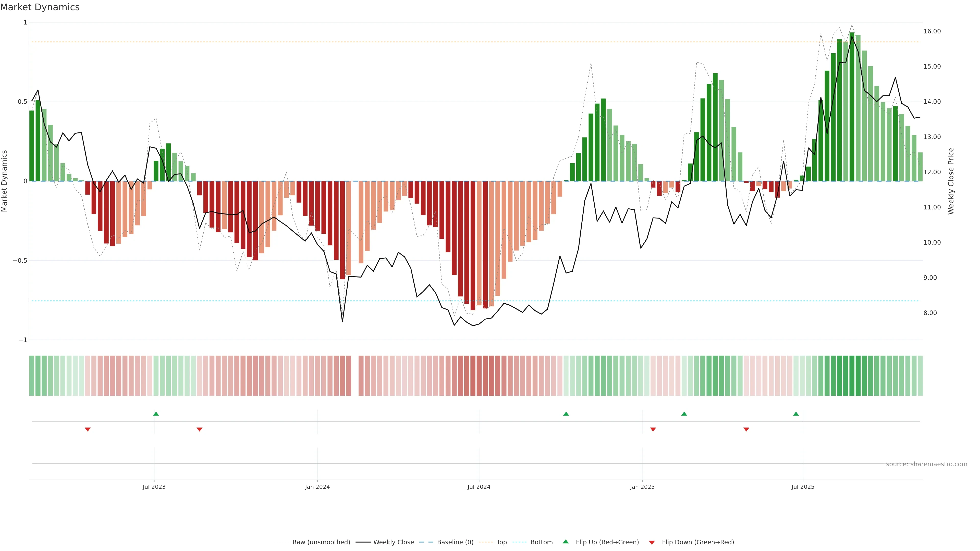Click the Market Dynamics chart title

40,7
